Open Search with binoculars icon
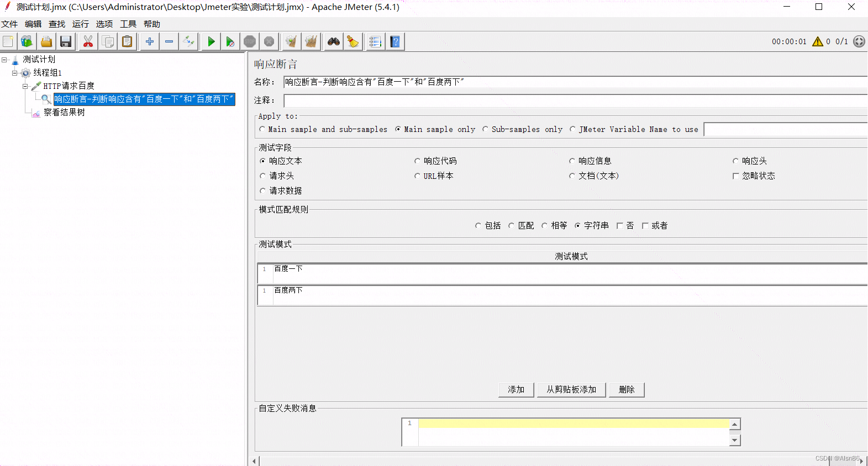868x466 pixels. point(334,41)
